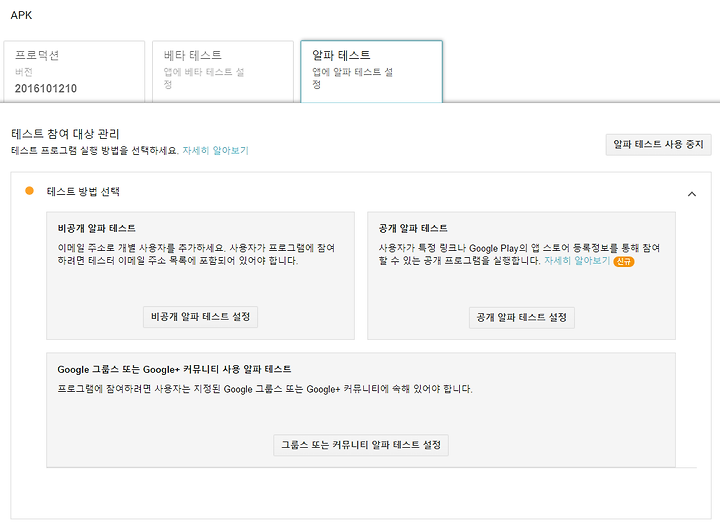Open 자세히 알아보기 link in 공개 알파 테스트 card
720x527 pixels.
[x=576, y=261]
